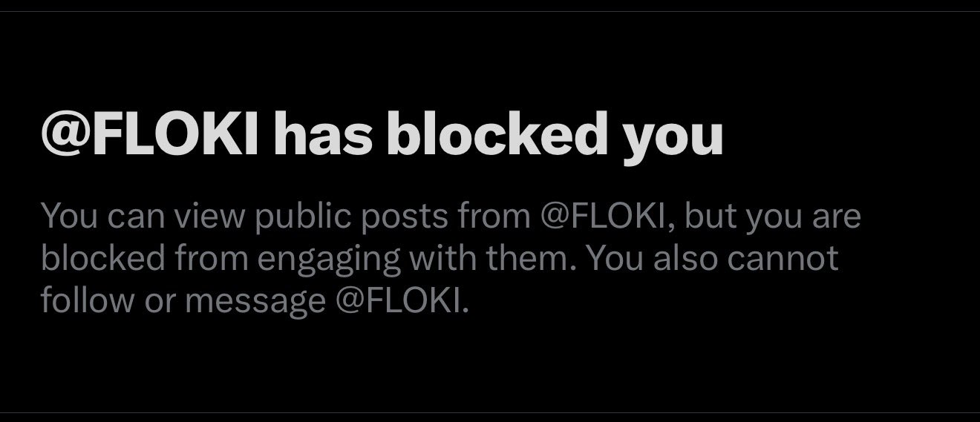The image size is (980, 422).
Task: Click the @FLOKI handle in the heading
Action: pos(150,134)
